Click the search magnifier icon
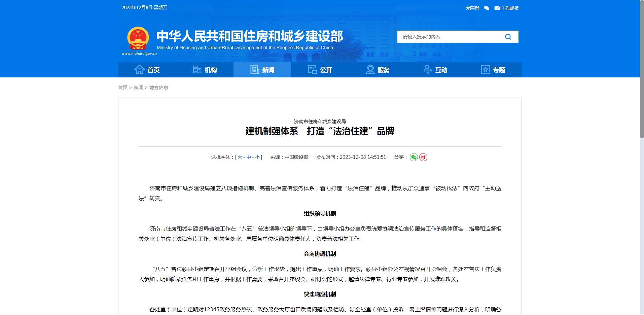The image size is (644, 315). coord(508,37)
